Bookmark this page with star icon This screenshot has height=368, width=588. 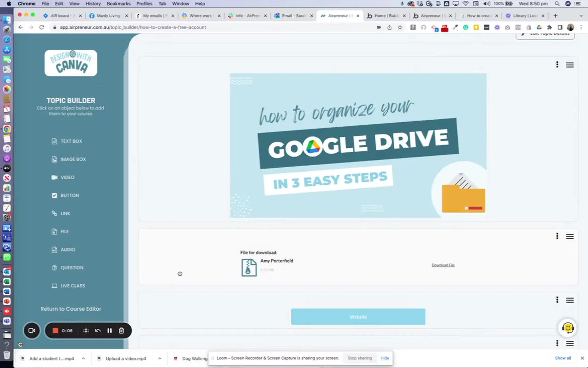400,27
